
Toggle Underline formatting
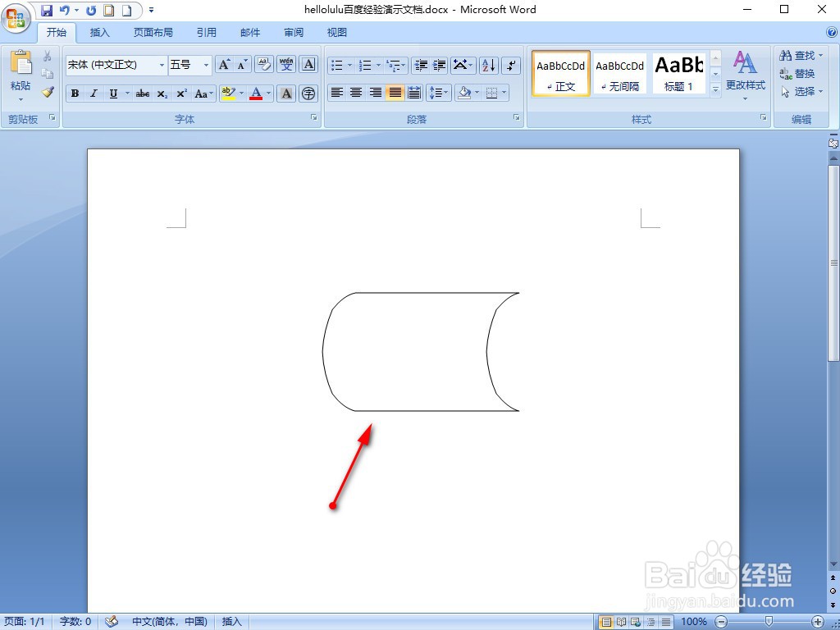113,94
